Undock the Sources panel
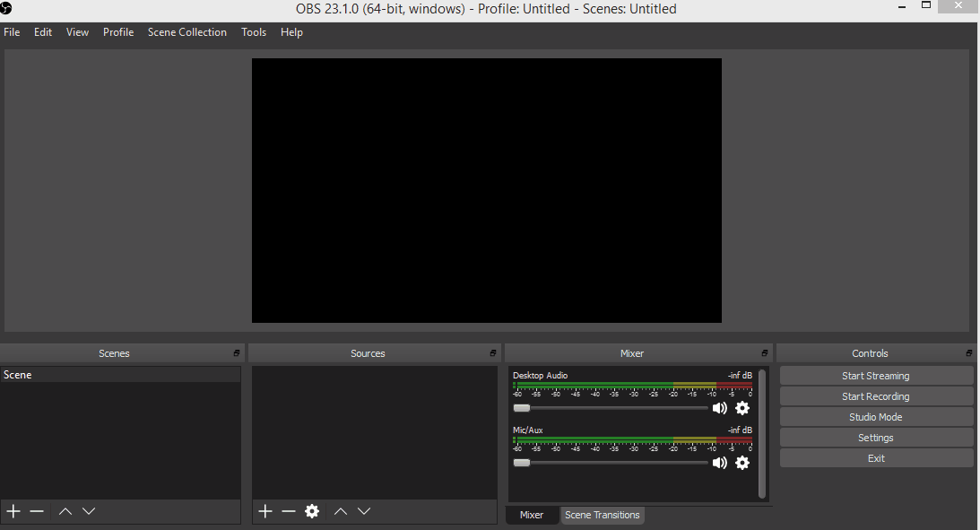The width and height of the screenshot is (980, 530). click(492, 353)
